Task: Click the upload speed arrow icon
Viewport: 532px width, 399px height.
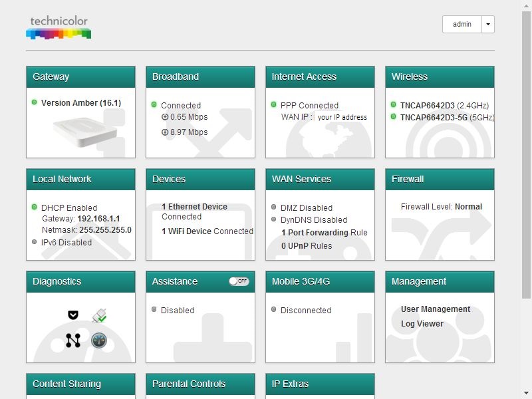Action: click(x=165, y=117)
